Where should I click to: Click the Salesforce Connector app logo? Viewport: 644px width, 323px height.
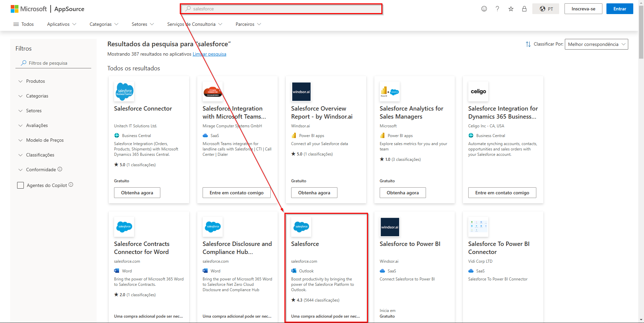tap(124, 91)
